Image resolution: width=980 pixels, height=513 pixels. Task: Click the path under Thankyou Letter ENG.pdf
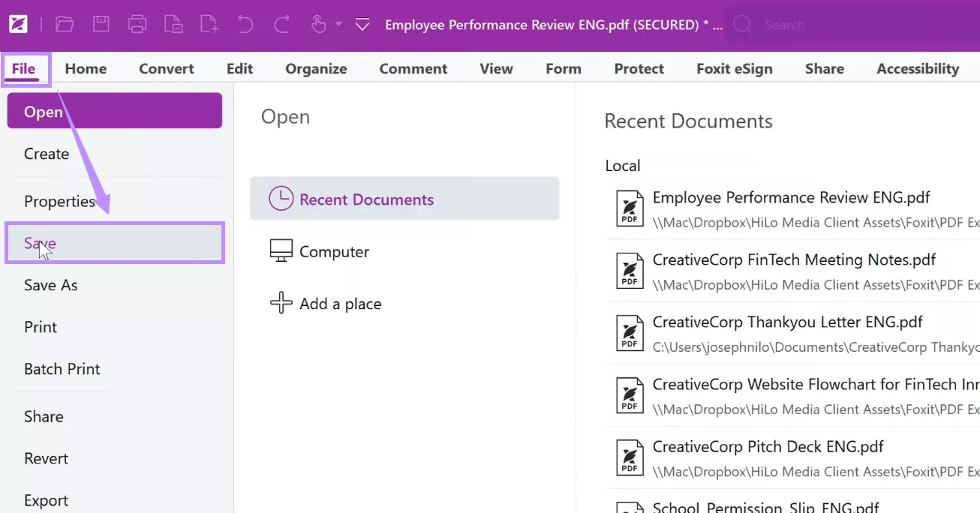pos(816,347)
